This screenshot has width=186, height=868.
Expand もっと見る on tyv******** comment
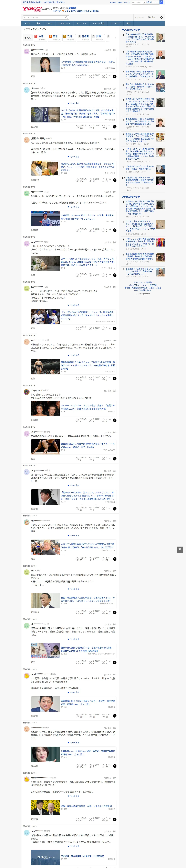pyautogui.click(x=73, y=305)
